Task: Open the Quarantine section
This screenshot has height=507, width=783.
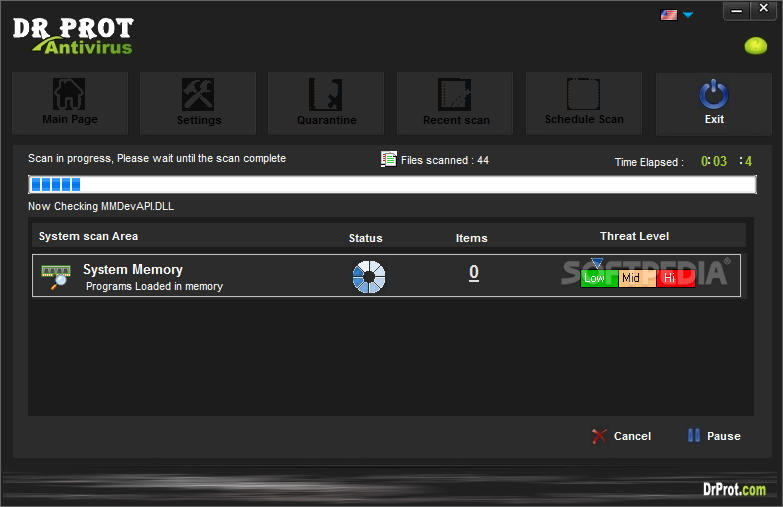Action: click(x=326, y=103)
